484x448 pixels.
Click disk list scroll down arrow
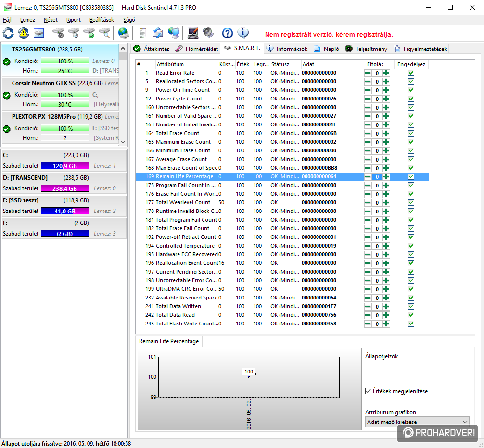(123, 142)
